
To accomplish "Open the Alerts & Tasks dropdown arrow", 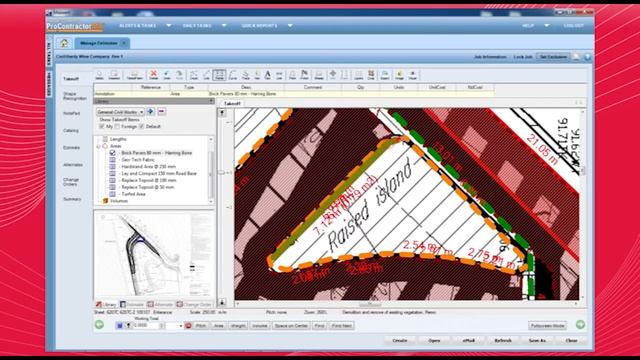I will click(x=169, y=26).
